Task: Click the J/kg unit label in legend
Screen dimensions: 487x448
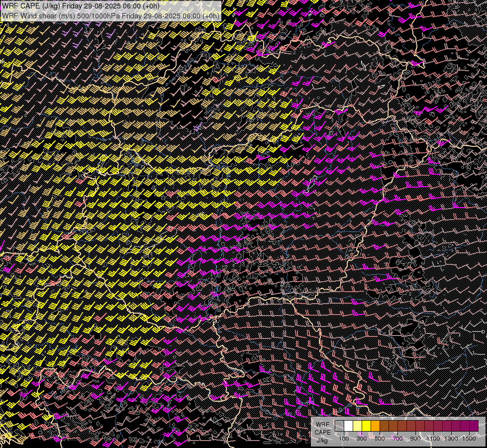Action: (322, 441)
